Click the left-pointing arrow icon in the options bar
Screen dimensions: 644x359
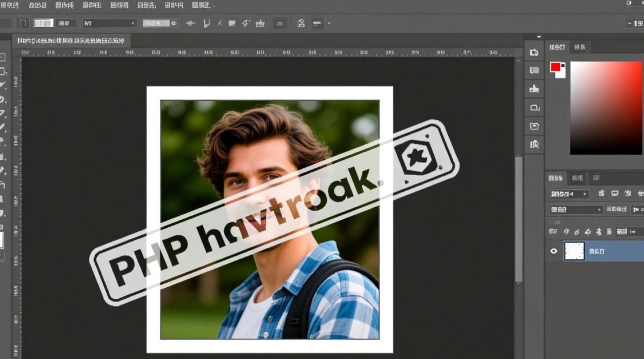point(191,23)
